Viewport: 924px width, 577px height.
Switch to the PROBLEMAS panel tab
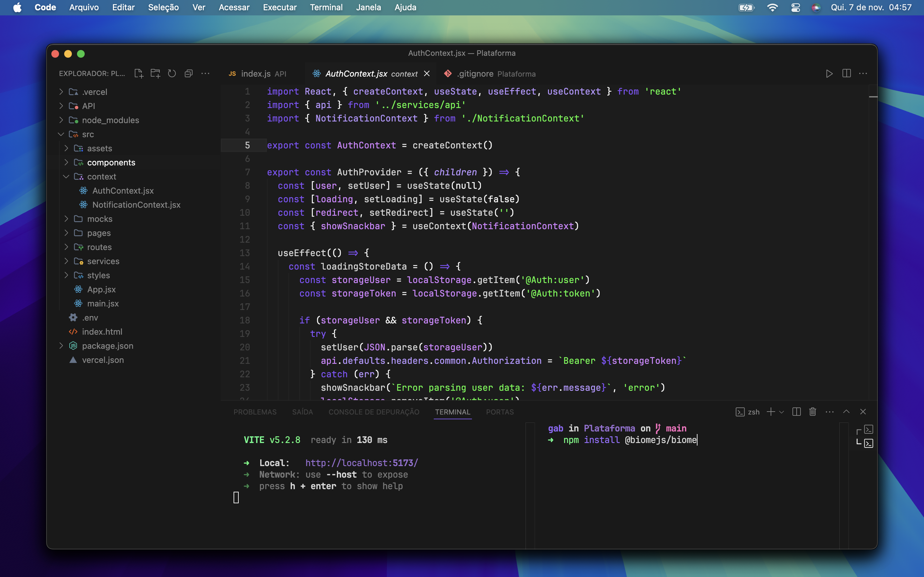255,412
